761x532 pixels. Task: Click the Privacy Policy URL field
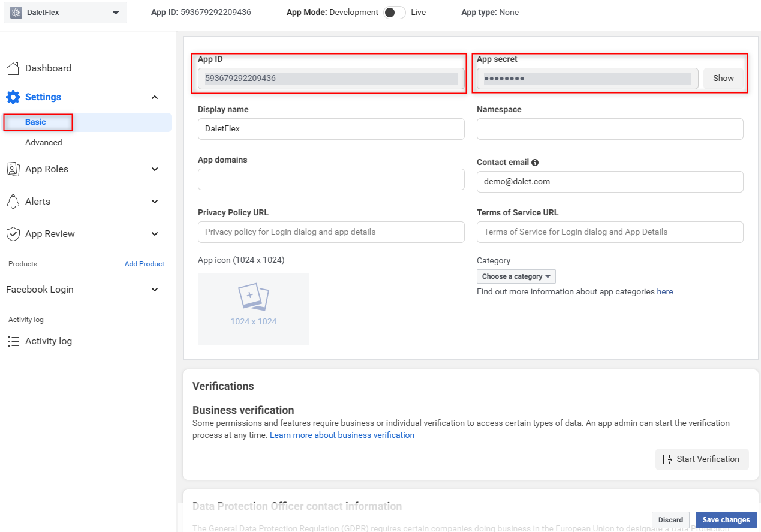(x=331, y=232)
